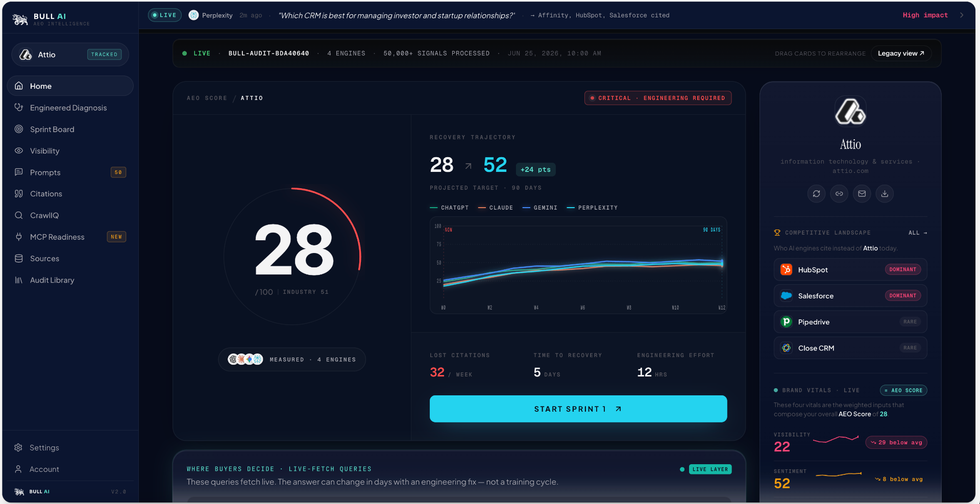Click the CrawlIQ magnifier icon

click(19, 215)
